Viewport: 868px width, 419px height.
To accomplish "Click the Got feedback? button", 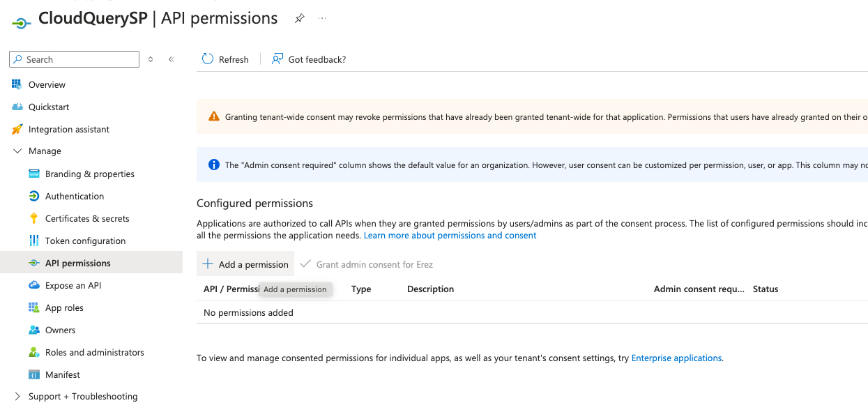I will (x=309, y=59).
